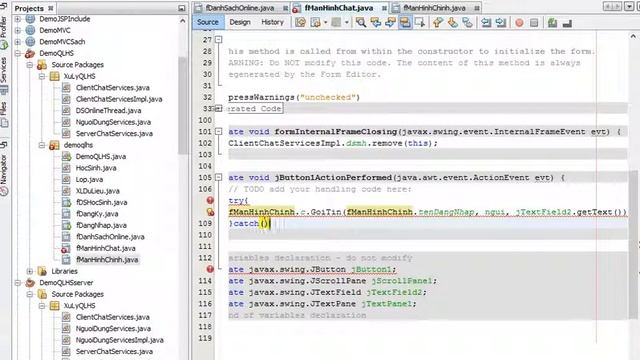Click the demoqlhs package icon
Viewport: 640px width, 360px height.
coord(54,145)
